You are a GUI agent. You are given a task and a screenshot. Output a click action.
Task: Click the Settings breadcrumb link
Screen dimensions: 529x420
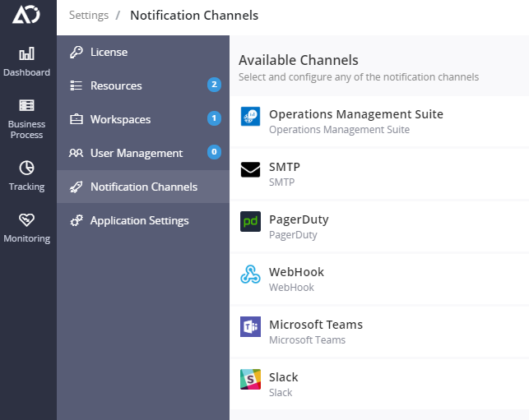pyautogui.click(x=89, y=16)
